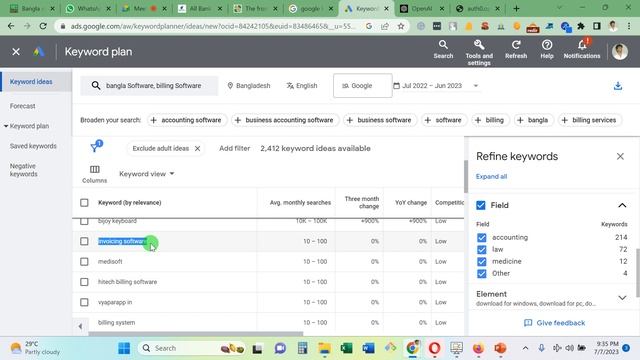Uncheck the Other field checkbox
Viewport: 640px width, 360px height.
482,273
